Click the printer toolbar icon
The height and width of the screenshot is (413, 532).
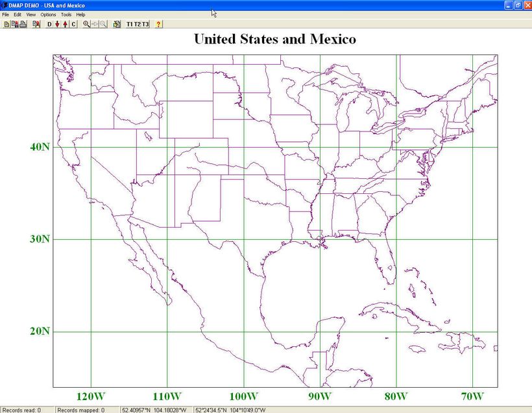(23, 24)
